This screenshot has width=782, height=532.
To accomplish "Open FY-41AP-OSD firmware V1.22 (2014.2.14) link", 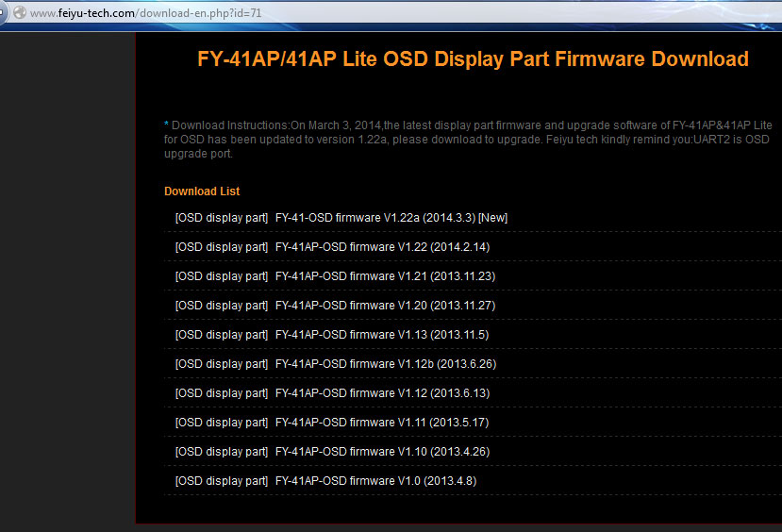I will pyautogui.click(x=383, y=247).
